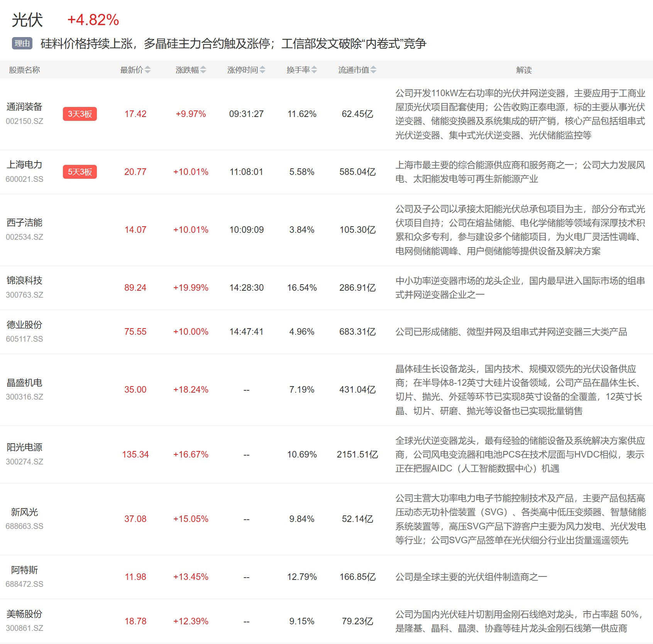653x644 pixels.
Task: Open 锦浪科技 stock link
Action: pyautogui.click(x=24, y=281)
